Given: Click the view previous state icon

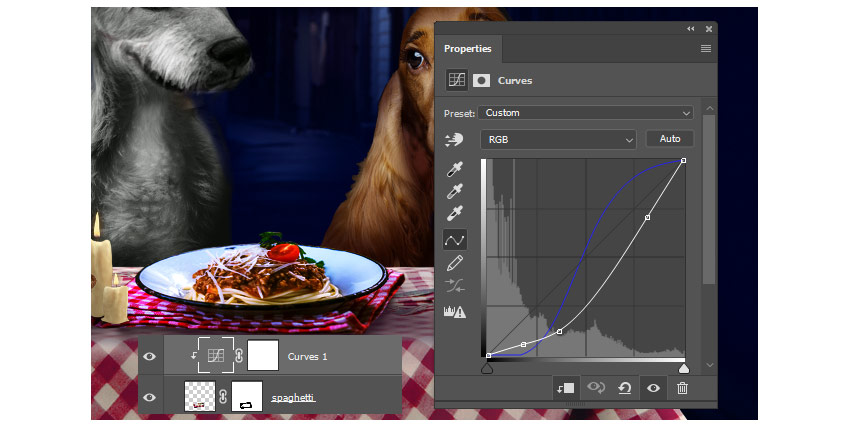Looking at the screenshot, I should (596, 388).
